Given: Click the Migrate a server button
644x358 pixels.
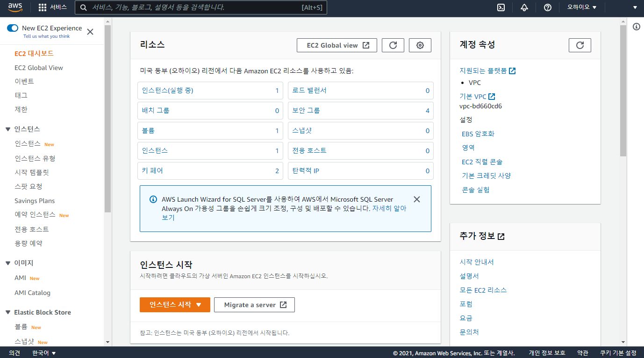Looking at the screenshot, I should coord(254,305).
